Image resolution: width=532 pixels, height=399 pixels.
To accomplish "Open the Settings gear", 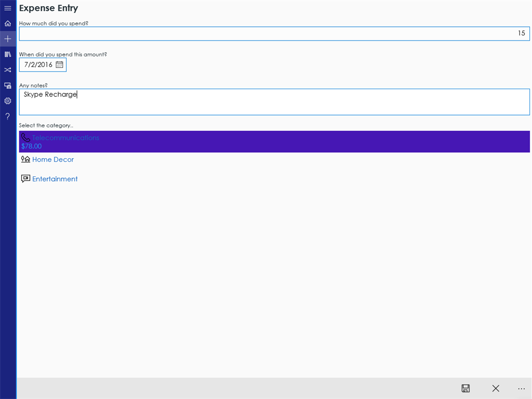I will pos(7,101).
